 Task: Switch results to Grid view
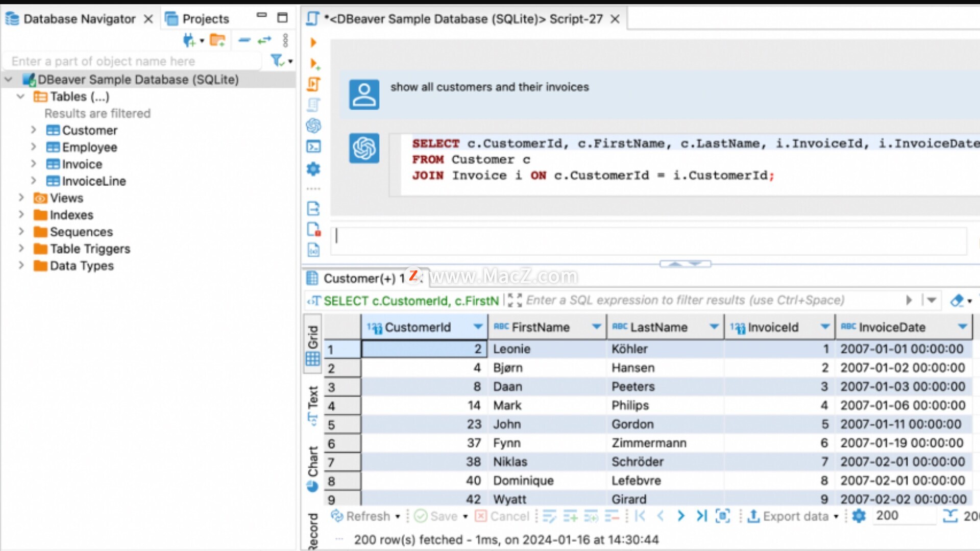[313, 345]
